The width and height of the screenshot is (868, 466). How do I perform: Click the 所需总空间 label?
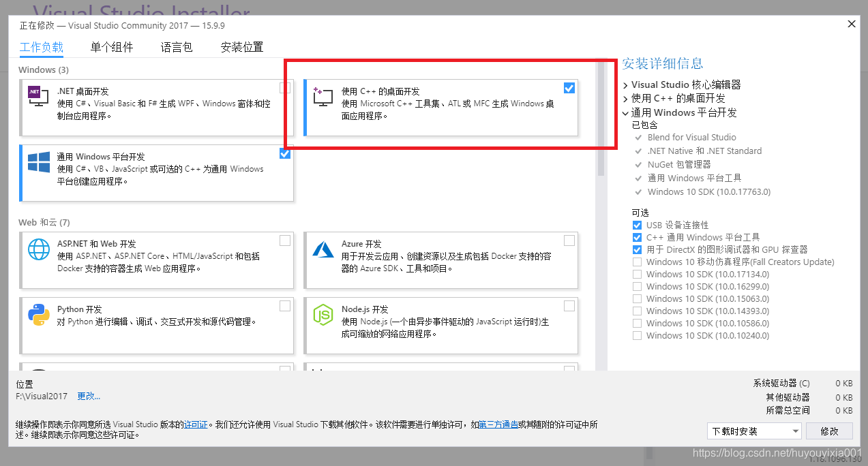788,411
